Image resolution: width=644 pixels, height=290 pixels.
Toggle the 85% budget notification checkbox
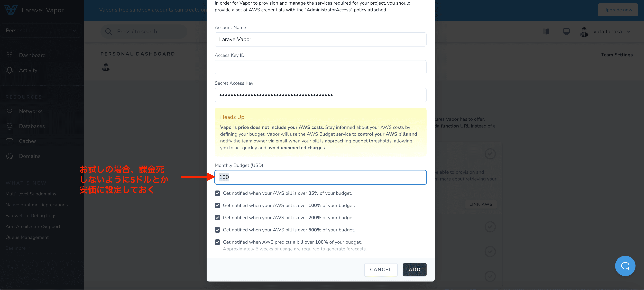pyautogui.click(x=217, y=193)
